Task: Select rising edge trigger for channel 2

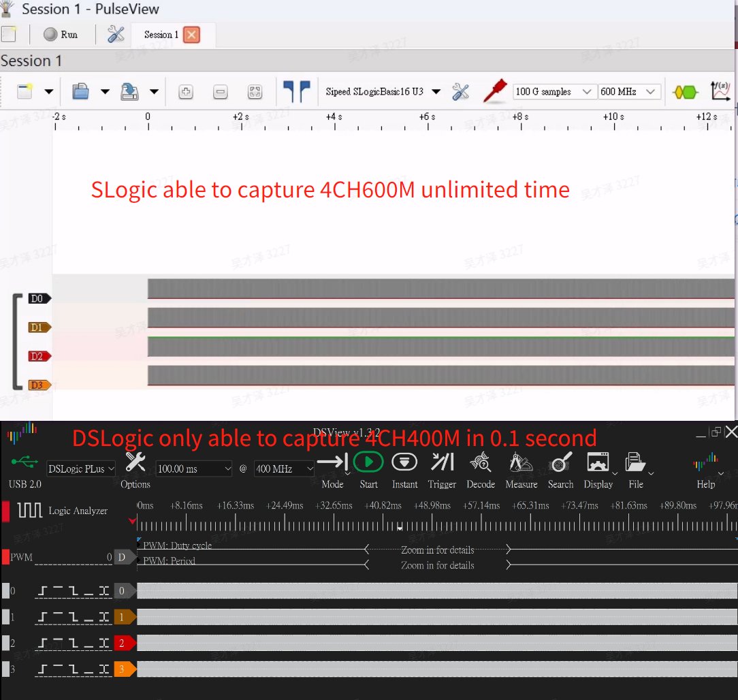Action: click(42, 643)
